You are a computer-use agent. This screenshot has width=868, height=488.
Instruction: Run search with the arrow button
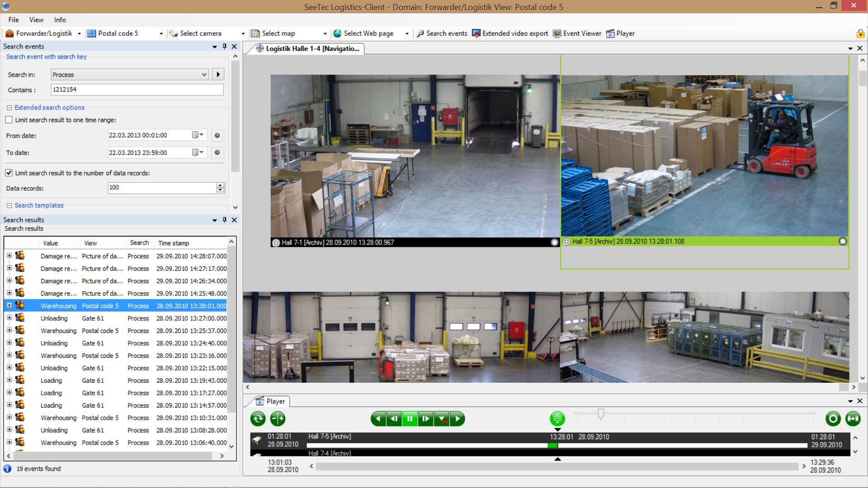click(x=218, y=75)
